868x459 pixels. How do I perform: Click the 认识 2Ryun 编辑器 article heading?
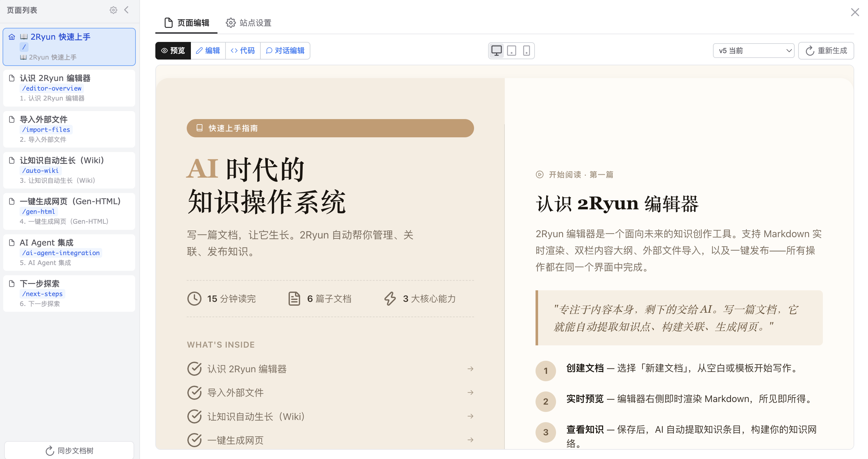click(x=617, y=204)
